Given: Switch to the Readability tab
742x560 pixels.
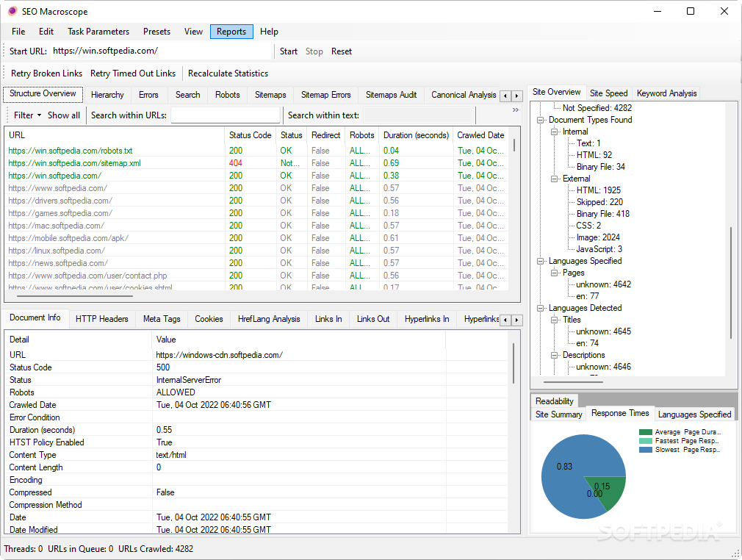Looking at the screenshot, I should [x=555, y=401].
